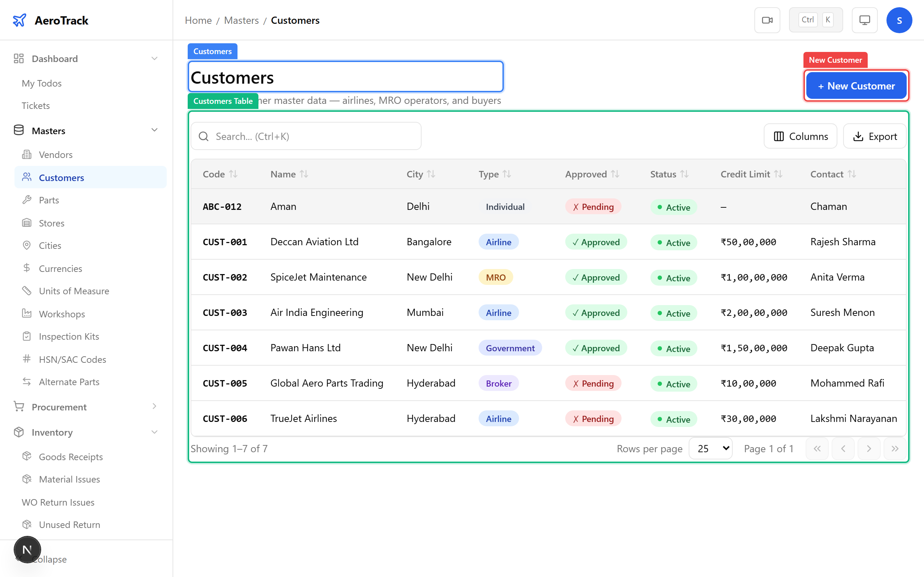Click the search magnifier in the table
Image resolution: width=924 pixels, height=577 pixels.
pos(204,136)
